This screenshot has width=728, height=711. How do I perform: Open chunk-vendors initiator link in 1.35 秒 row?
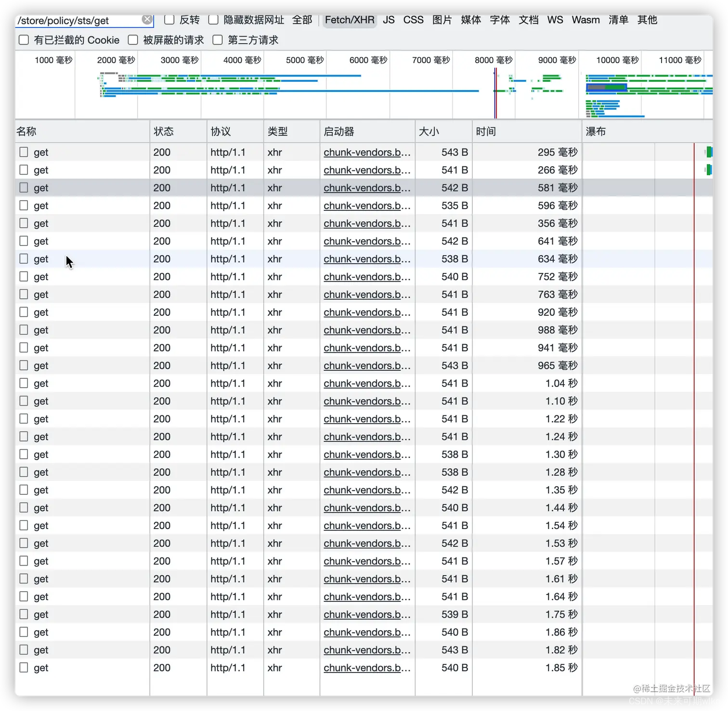pyautogui.click(x=367, y=490)
